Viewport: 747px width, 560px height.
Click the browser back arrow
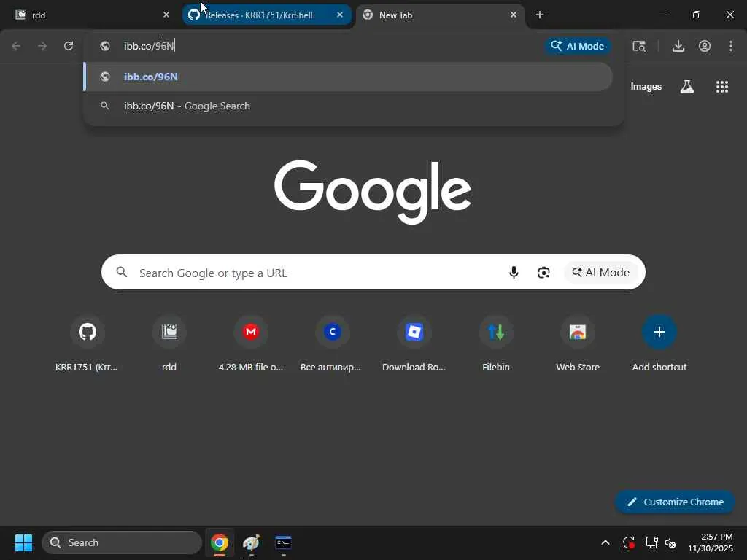pyautogui.click(x=16, y=46)
